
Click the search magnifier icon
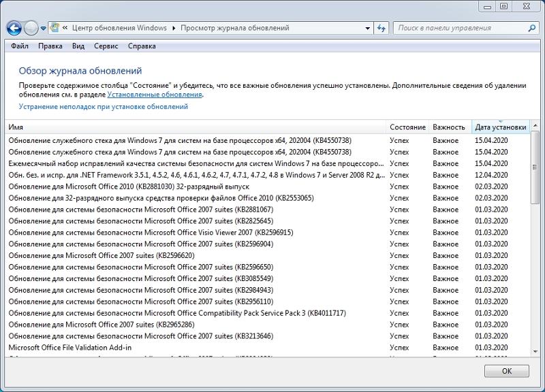click(x=532, y=28)
